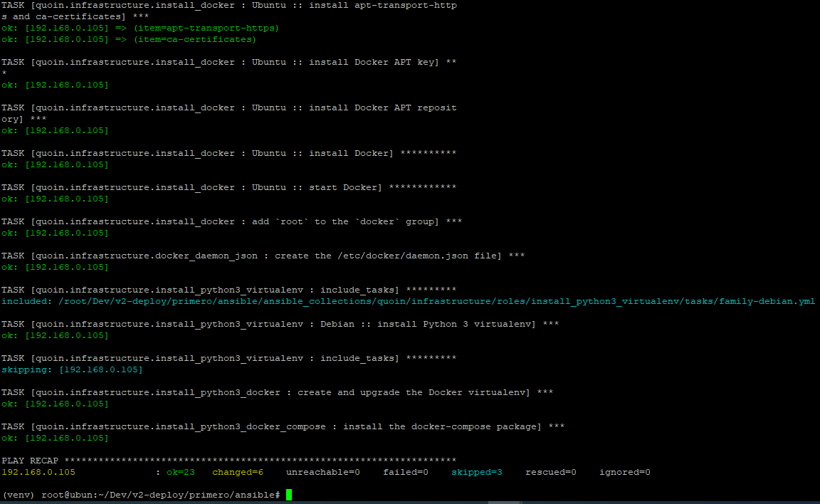Click the ca-certificates item result line
Image resolution: width=820 pixels, height=504 pixels.
coord(129,40)
